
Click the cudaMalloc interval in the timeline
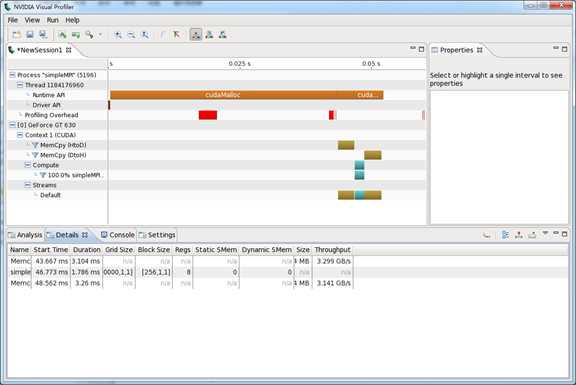point(223,95)
